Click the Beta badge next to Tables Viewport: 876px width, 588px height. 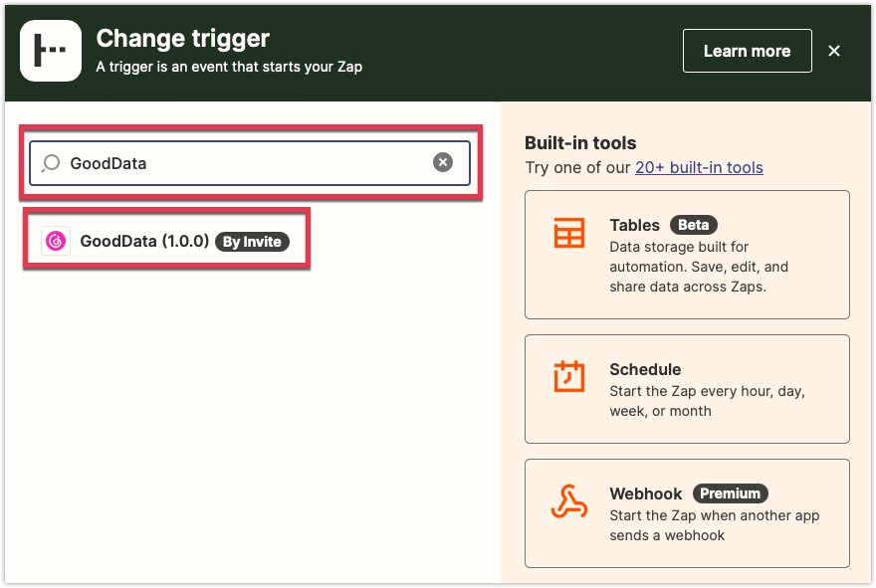point(693,225)
